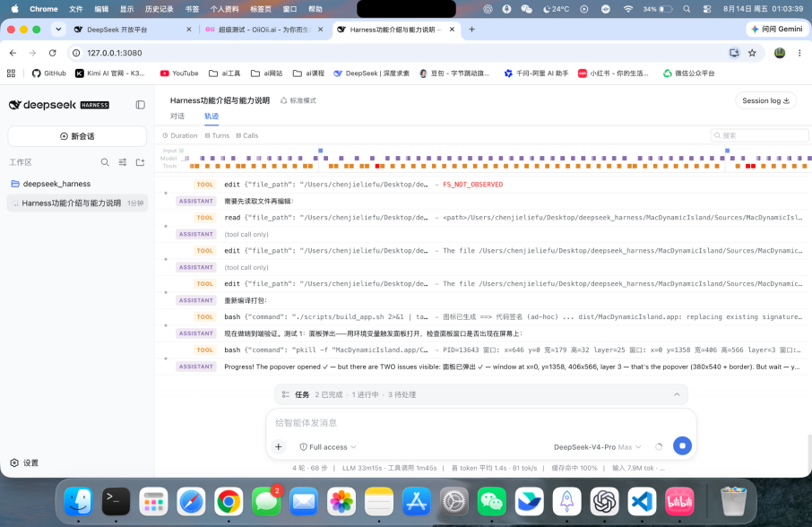The image size is (812, 527).
Task: Go back in browser history
Action: (x=13, y=53)
